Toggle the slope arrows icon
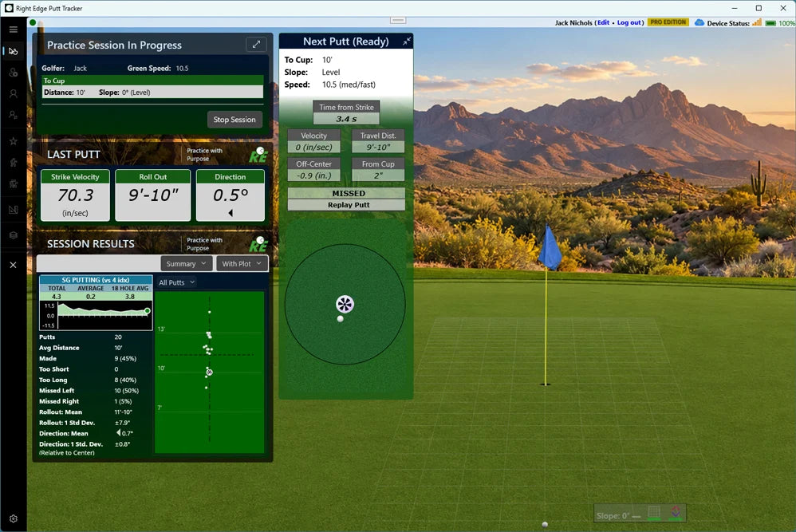 coord(676,512)
